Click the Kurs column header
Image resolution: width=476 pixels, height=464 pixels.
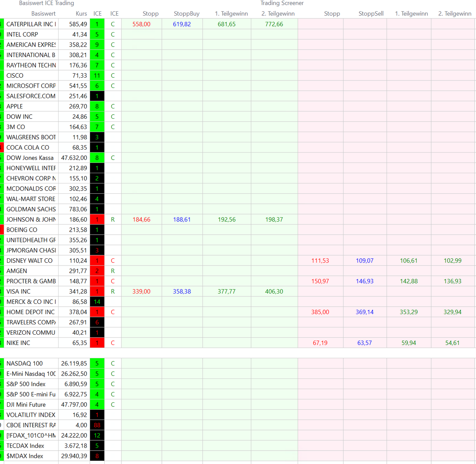click(81, 14)
